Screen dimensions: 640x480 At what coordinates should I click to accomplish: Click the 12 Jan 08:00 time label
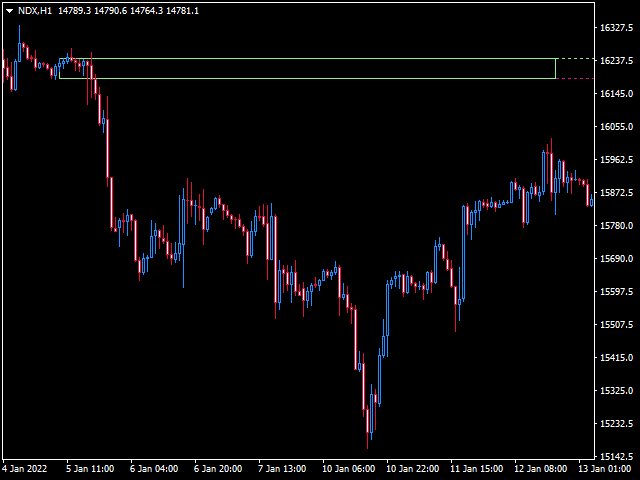[x=541, y=469]
